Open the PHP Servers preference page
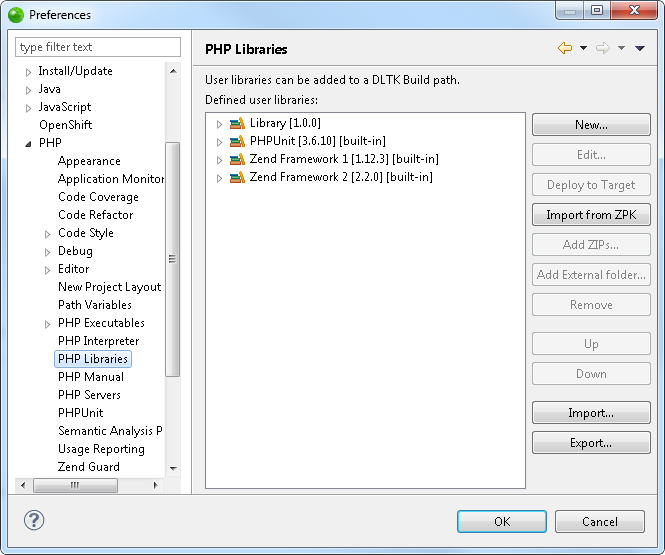This screenshot has height=555, width=665. pos(89,395)
